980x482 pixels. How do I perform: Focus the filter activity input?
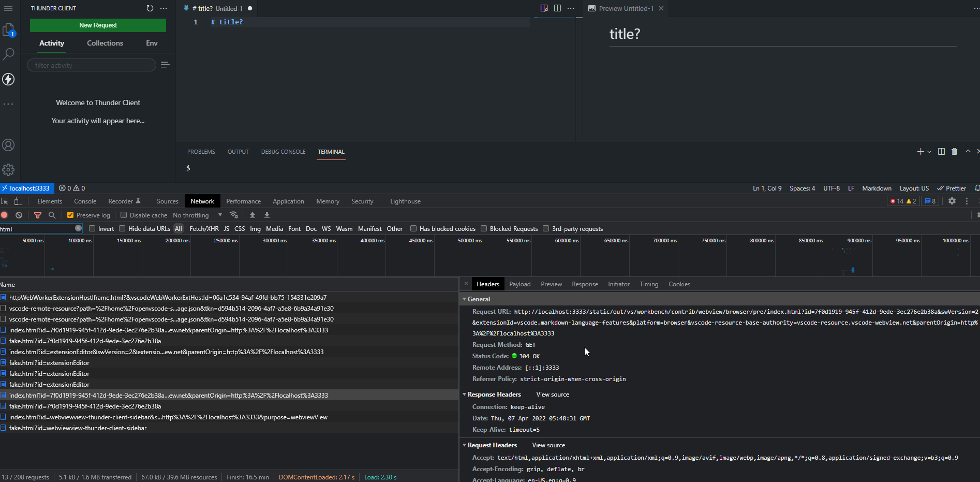tap(92, 65)
